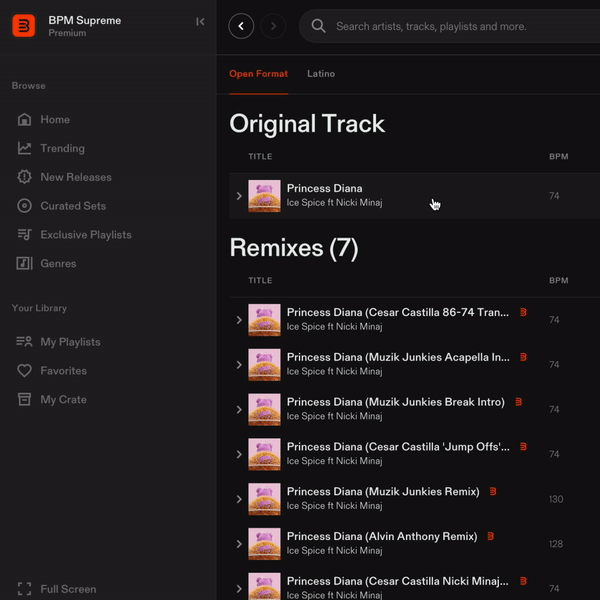Click exclusive badge on Muzik Junkies Acapella track
This screenshot has width=600, height=600.
(x=523, y=357)
